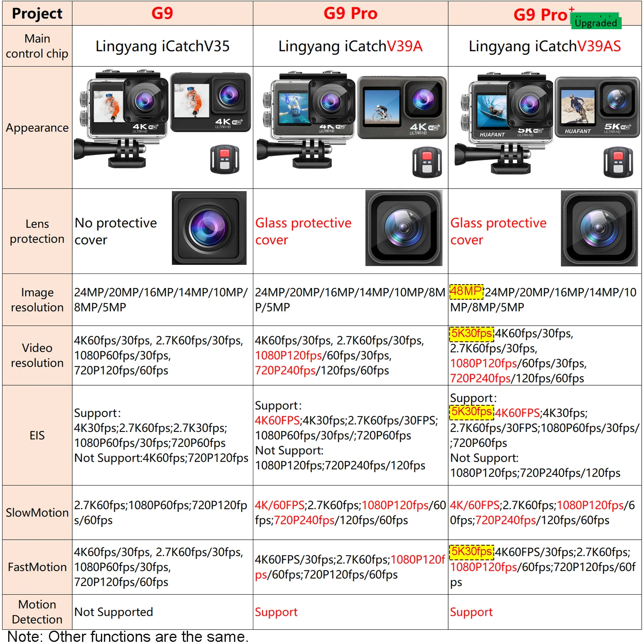The image size is (644, 644).
Task: Click the Project header cell
Action: [x=37, y=13]
